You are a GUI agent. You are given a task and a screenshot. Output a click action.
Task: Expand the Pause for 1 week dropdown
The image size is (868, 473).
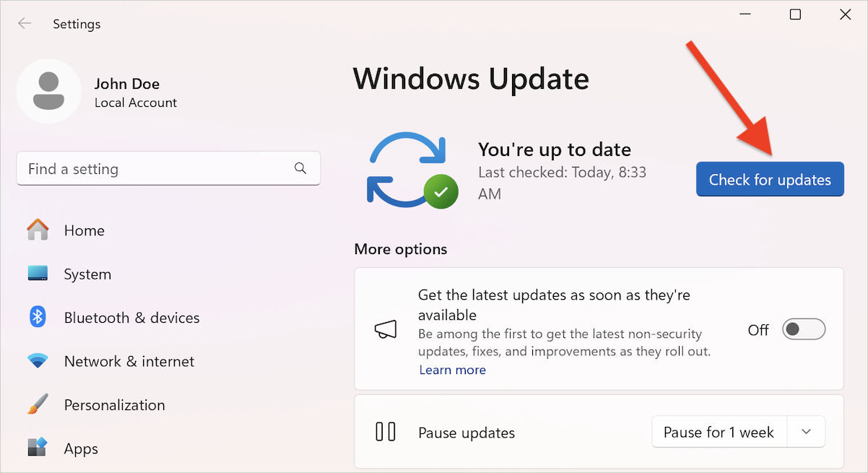(x=719, y=431)
